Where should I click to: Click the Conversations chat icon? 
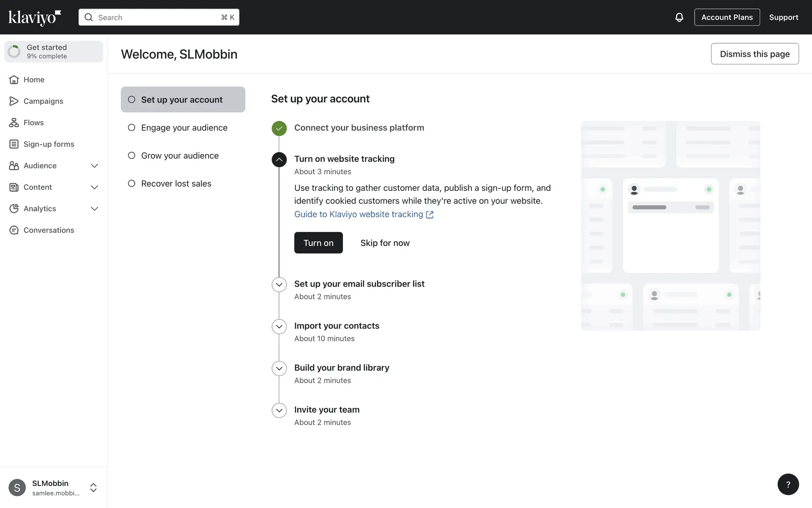[x=14, y=230]
